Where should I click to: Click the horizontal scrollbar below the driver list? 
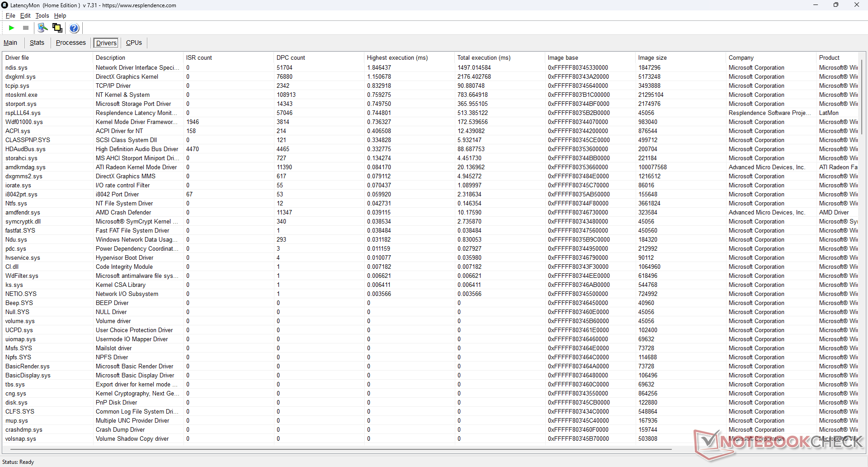point(339,449)
